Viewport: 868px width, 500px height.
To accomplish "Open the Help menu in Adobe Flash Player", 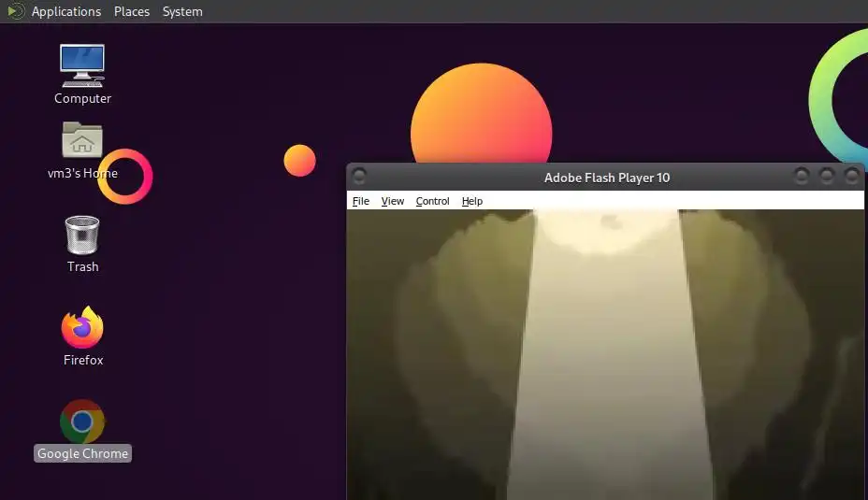I will [472, 201].
